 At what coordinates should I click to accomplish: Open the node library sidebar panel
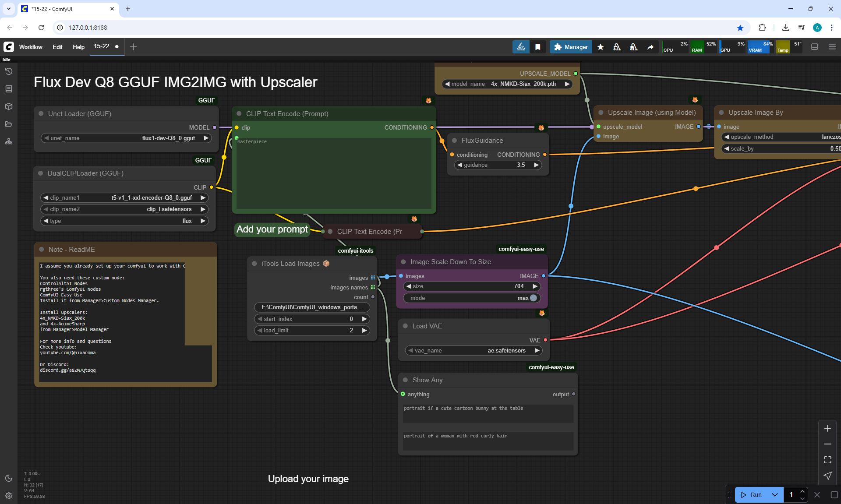click(x=9, y=89)
